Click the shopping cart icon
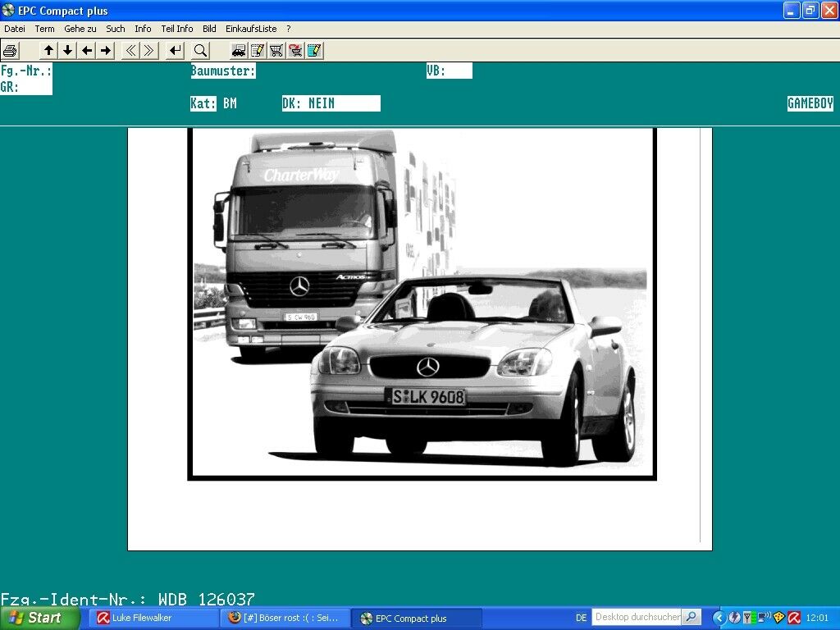The width and height of the screenshot is (840, 630). point(276,51)
